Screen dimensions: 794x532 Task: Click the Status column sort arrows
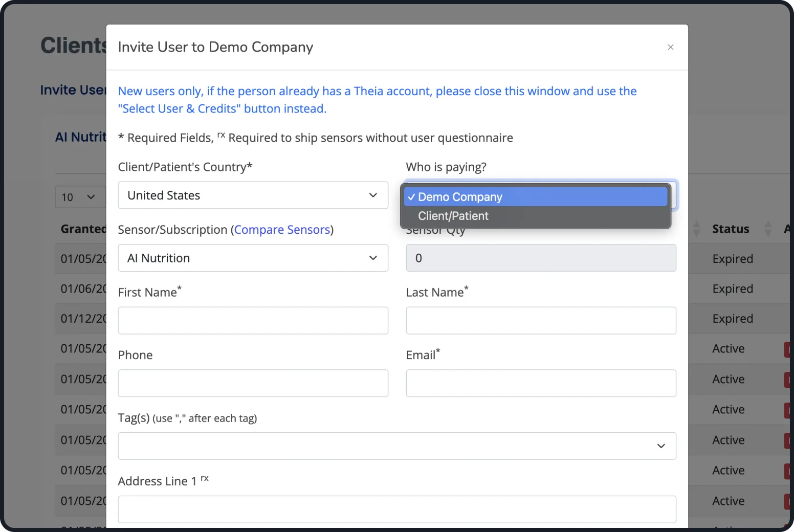(x=767, y=229)
